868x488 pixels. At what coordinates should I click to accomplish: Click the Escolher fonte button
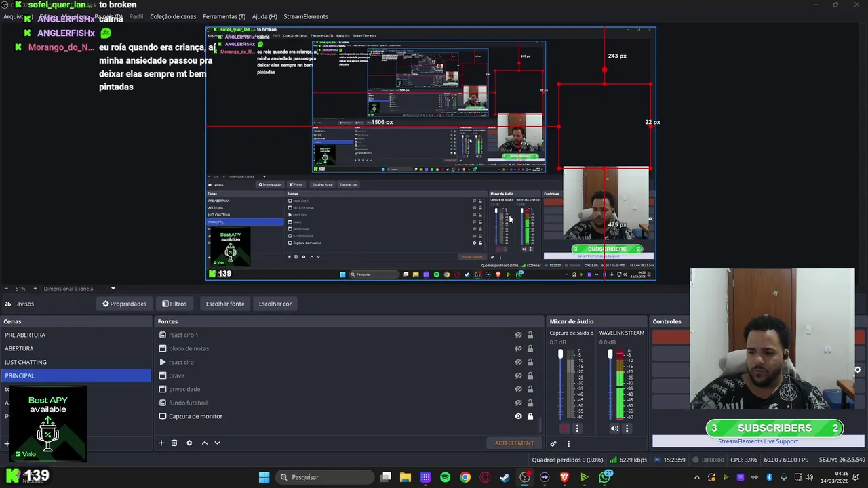pos(225,304)
